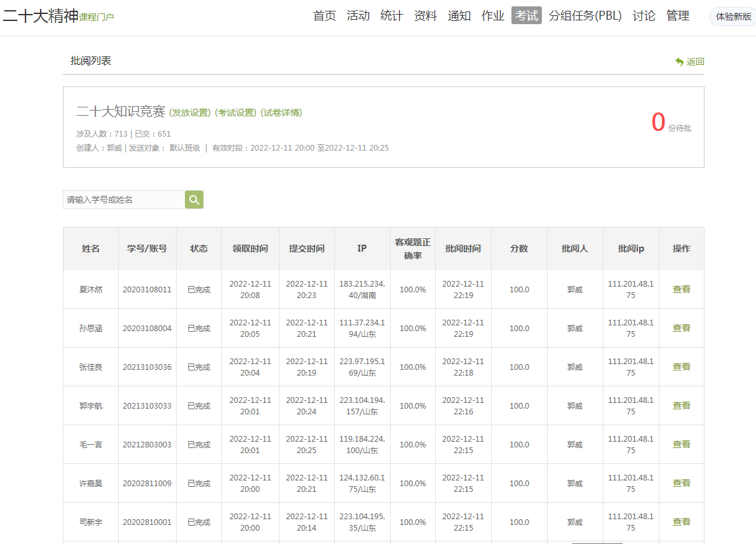The image size is (756, 544).
Task: Switch to the 作业 tab
Action: pyautogui.click(x=492, y=16)
